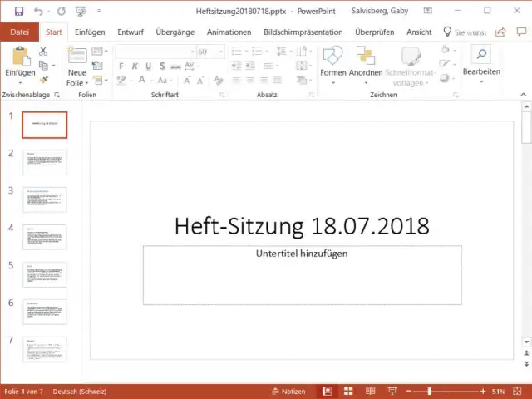
Task: Toggle bold with the F button
Action: coord(121,66)
